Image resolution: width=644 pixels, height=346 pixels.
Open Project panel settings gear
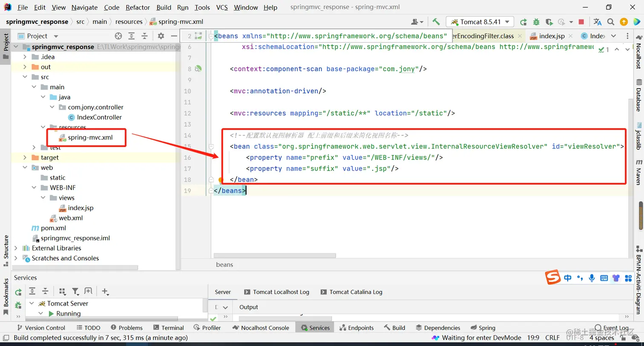[x=161, y=36]
